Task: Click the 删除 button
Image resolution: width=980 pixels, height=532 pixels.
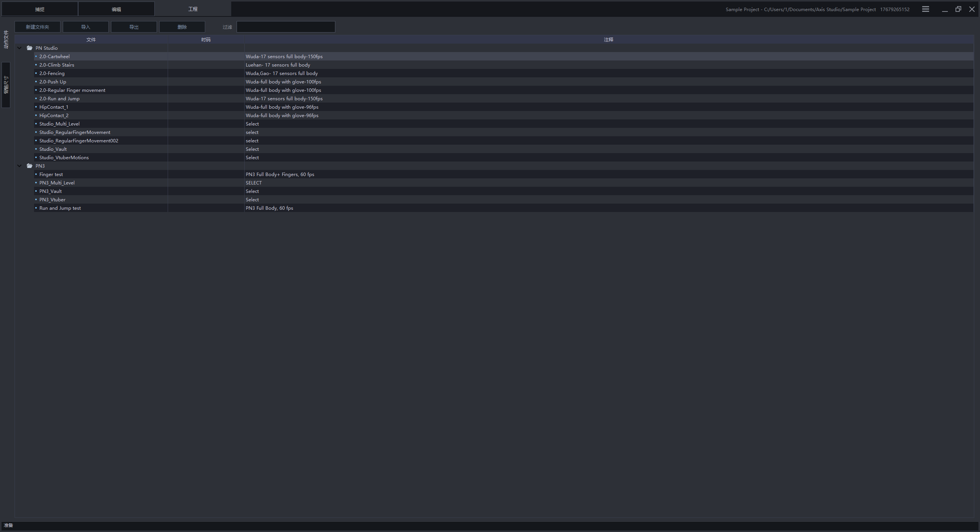Action: 182,27
